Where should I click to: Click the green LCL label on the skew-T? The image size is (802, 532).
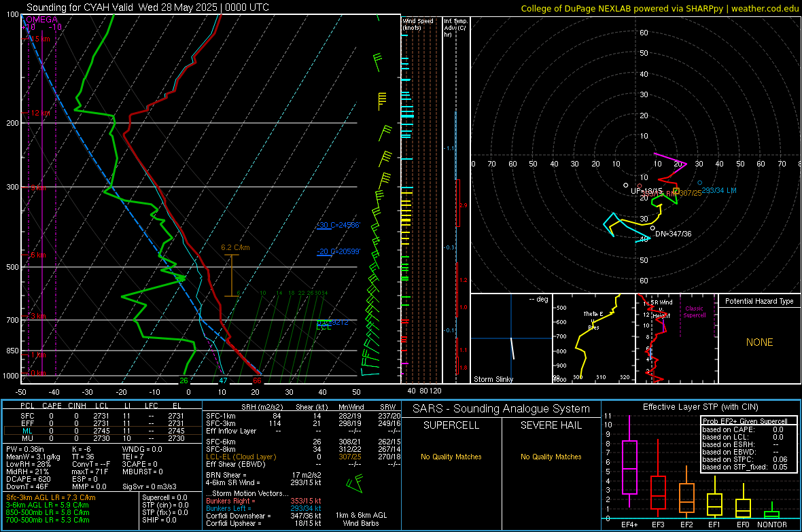[x=324, y=327]
